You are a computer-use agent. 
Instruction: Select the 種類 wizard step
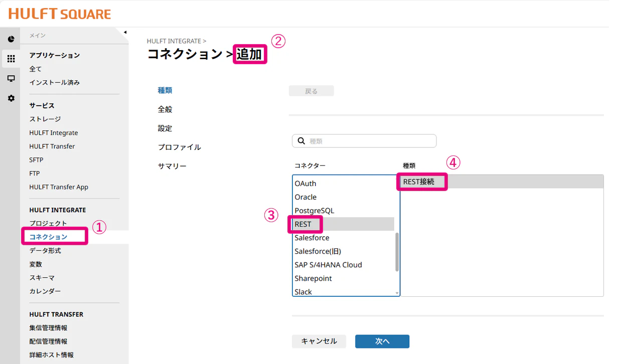[x=165, y=90]
